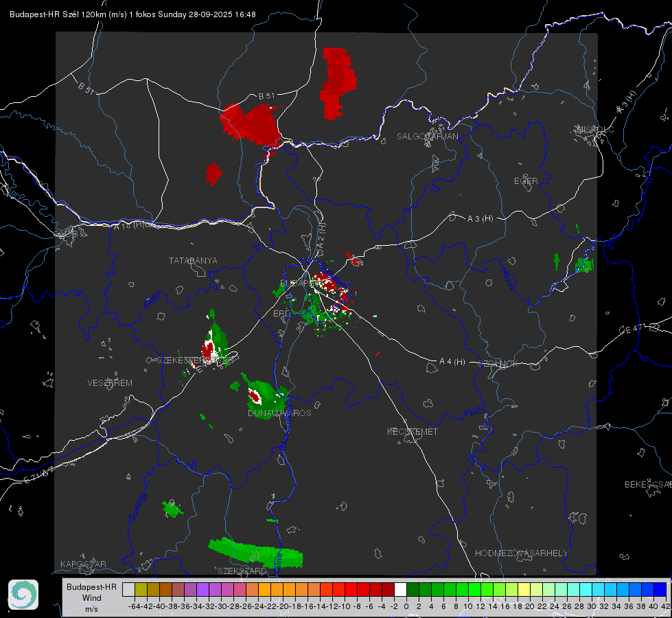Click the KAPOSVÁR city label

tap(83, 564)
